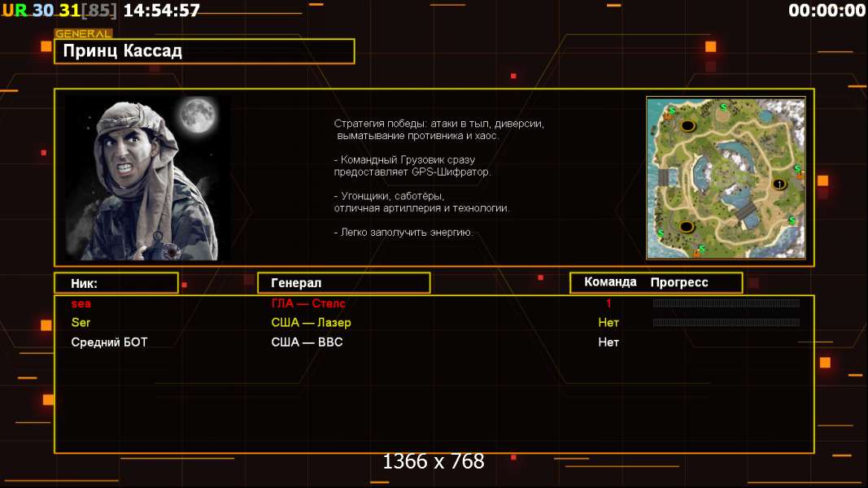Click the 'Команда' column header
Screen dimensions: 868x488
pos(611,282)
